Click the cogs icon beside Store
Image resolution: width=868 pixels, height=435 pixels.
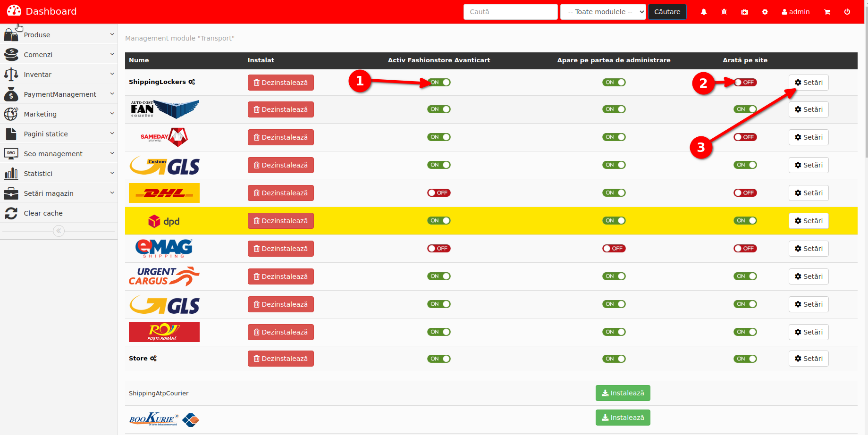[x=153, y=358]
